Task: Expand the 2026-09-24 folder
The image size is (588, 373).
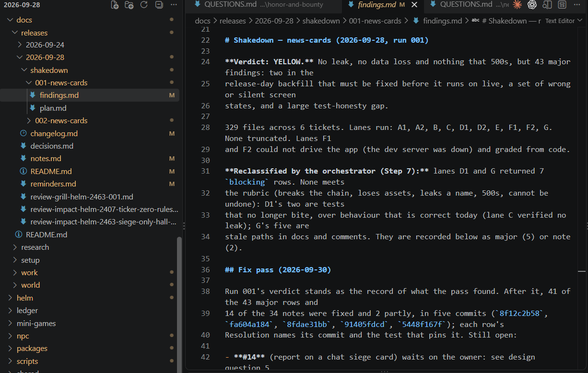Action: (x=20, y=45)
